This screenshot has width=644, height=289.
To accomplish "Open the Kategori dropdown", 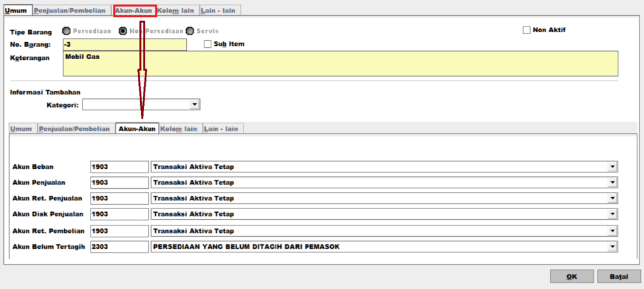I will click(195, 105).
